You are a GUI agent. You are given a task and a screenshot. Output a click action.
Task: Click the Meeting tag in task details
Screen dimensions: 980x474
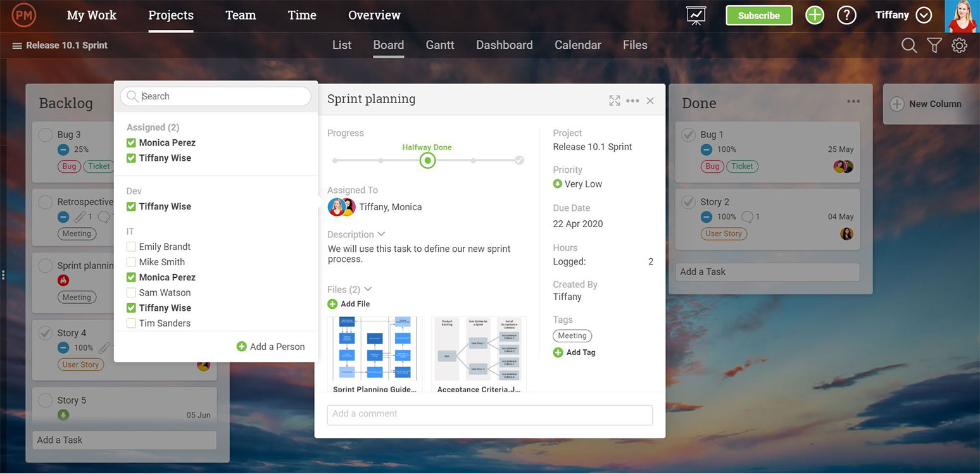(572, 336)
